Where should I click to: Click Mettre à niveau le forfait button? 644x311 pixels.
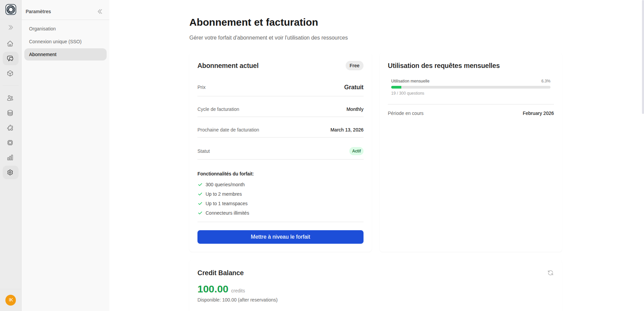tap(280, 237)
